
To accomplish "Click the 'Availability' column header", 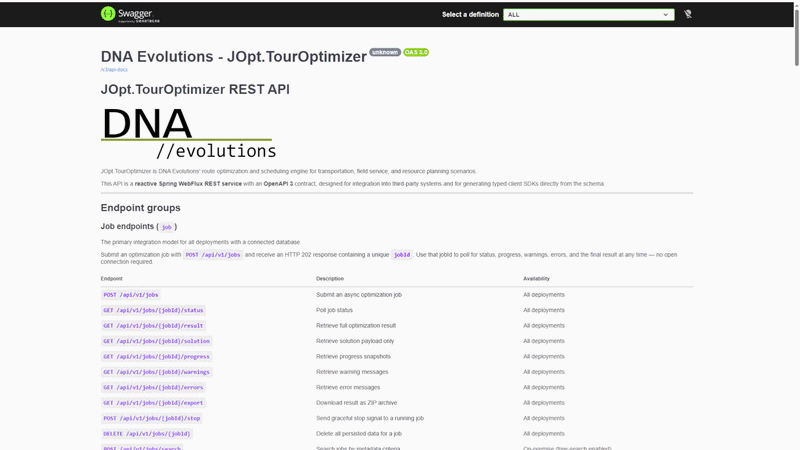I will coord(536,279).
